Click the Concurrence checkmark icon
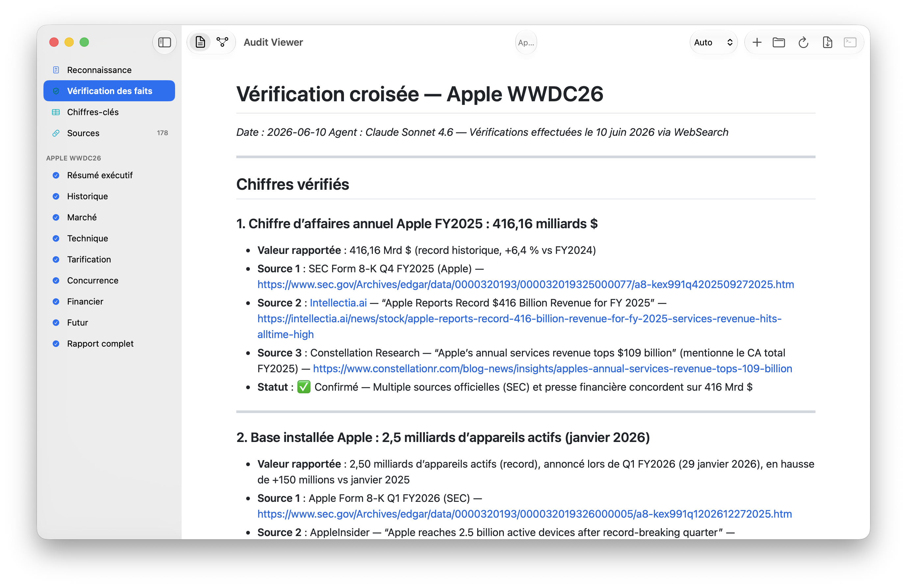This screenshot has height=588, width=907. [x=56, y=280]
